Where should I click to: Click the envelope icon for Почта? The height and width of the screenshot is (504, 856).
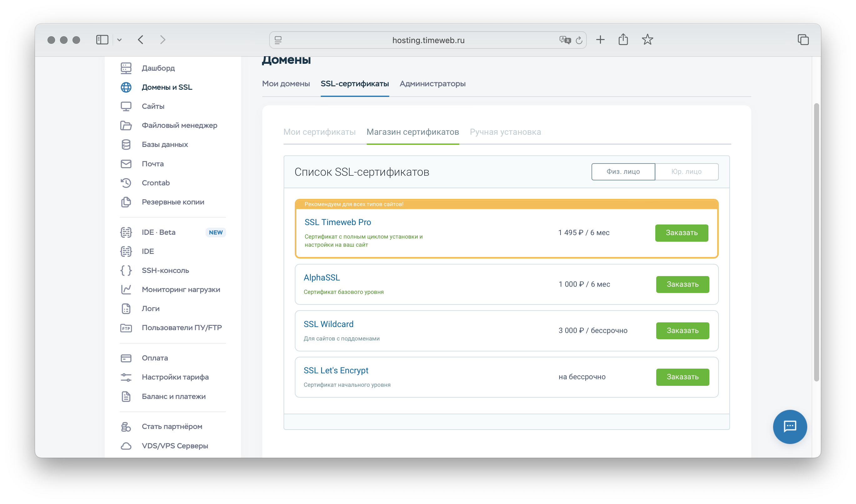126,164
